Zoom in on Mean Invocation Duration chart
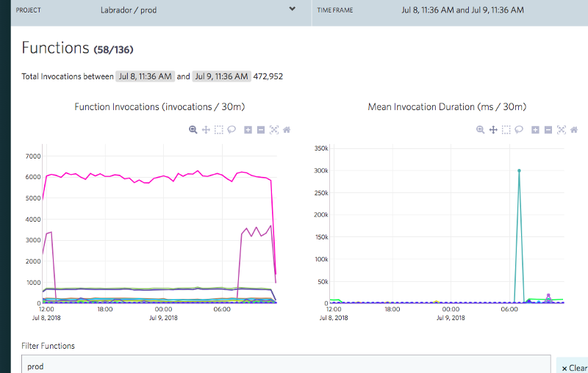Viewport: 588px width, 373px height. [x=535, y=129]
